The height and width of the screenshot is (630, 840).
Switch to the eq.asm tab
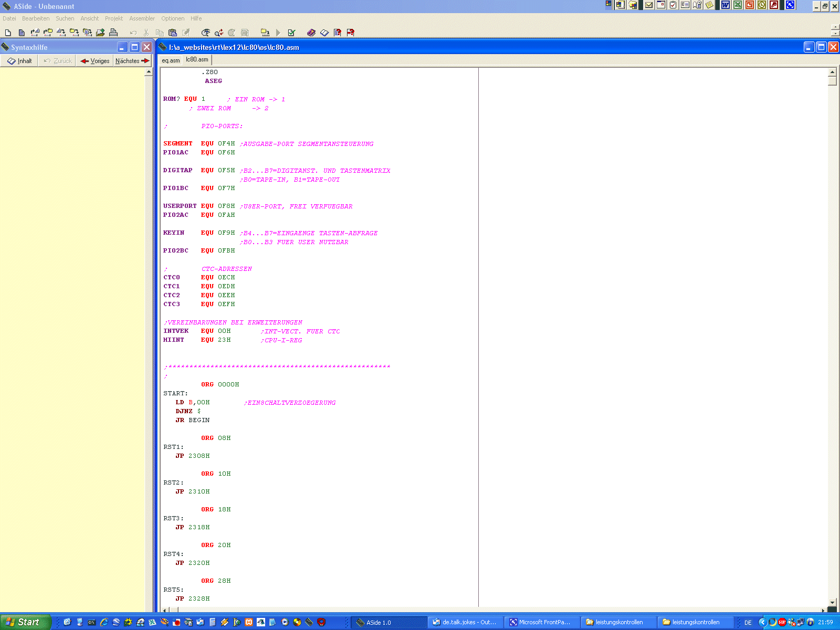(171, 60)
